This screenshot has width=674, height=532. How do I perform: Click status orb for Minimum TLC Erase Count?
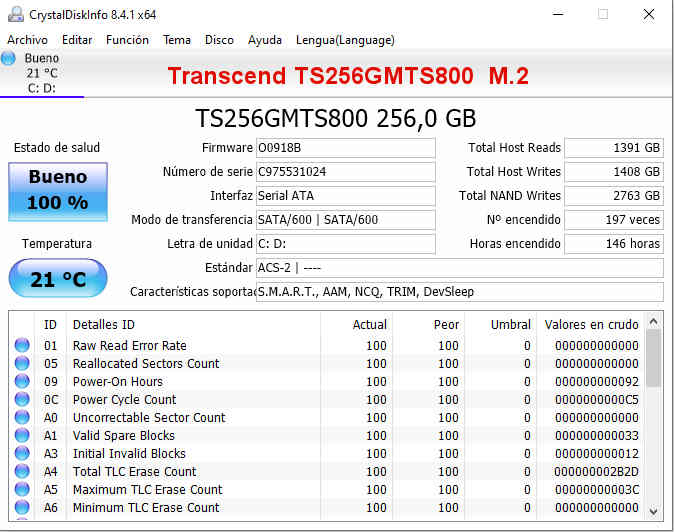(x=22, y=508)
